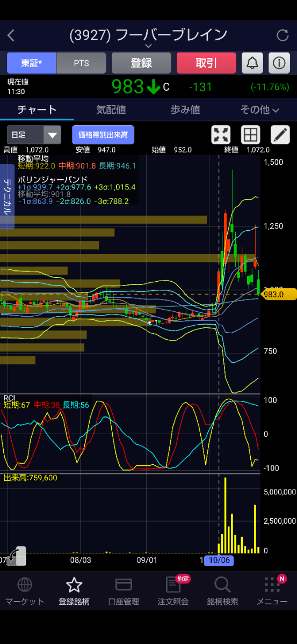
Task: Open 銘柄検索 search icon
Action: (x=222, y=584)
